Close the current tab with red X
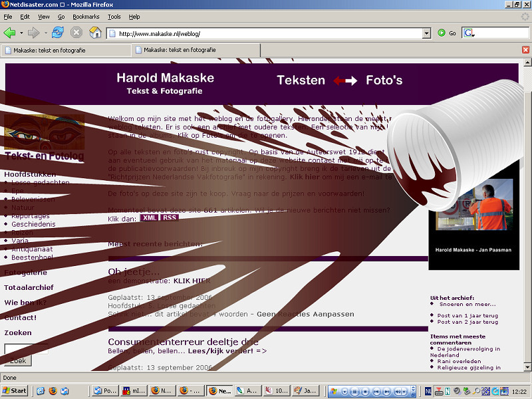 [x=525, y=50]
